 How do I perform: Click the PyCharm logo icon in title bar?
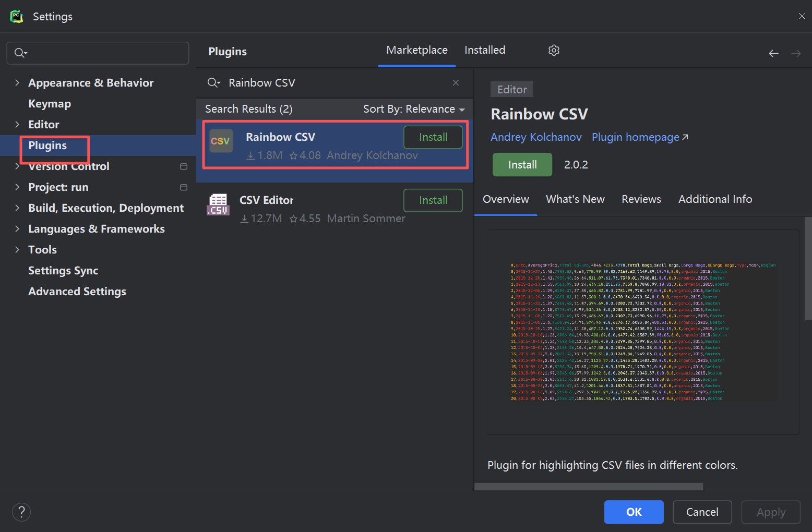coord(17,16)
